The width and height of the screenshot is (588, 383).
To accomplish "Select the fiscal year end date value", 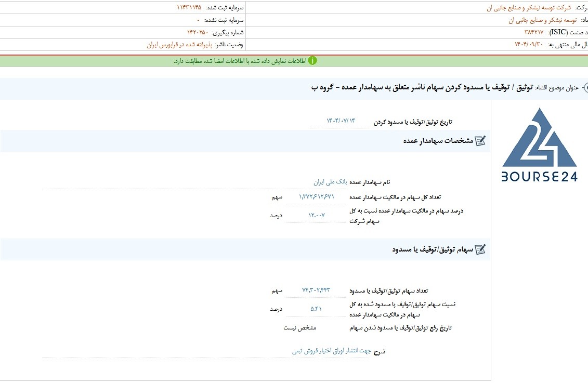I will coord(529,45).
